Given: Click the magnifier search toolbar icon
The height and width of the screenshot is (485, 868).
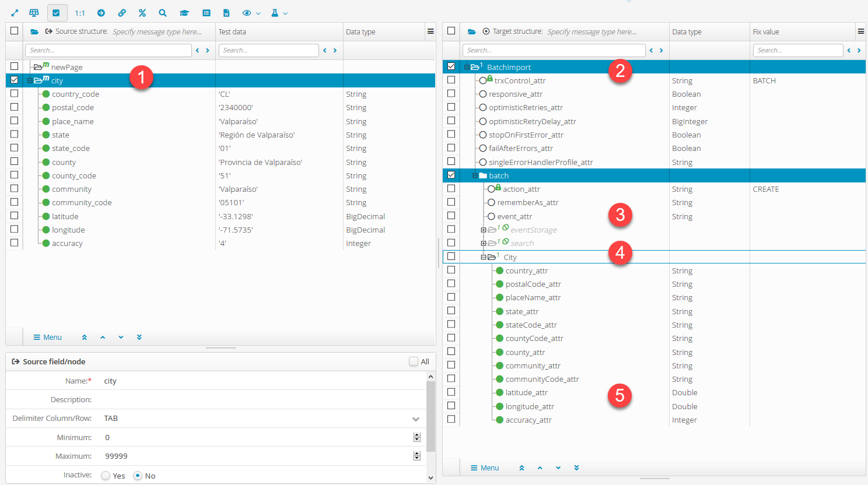Looking at the screenshot, I should (163, 13).
